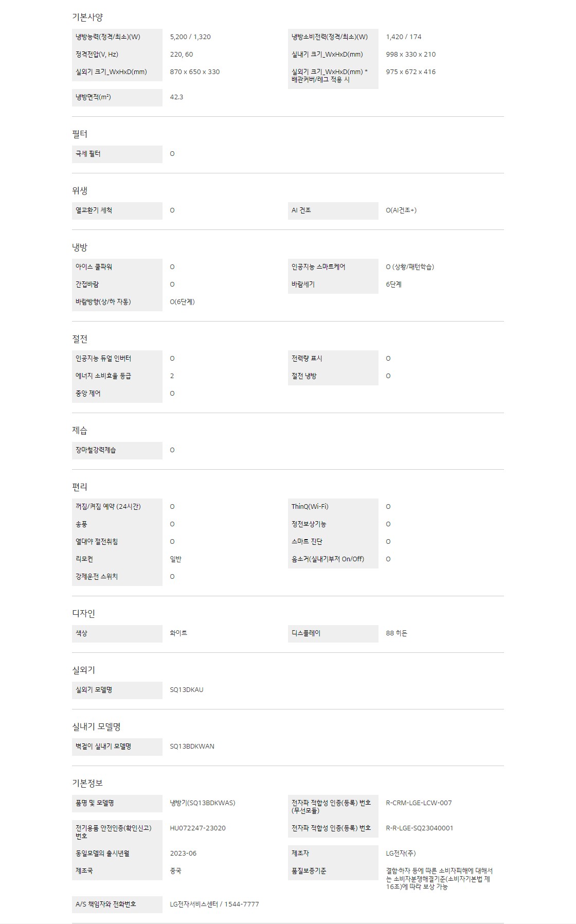Viewport: 576px width, 924px height.
Task: Click the 냉방소비전력 value 1,420 / 174
Action: [x=404, y=37]
